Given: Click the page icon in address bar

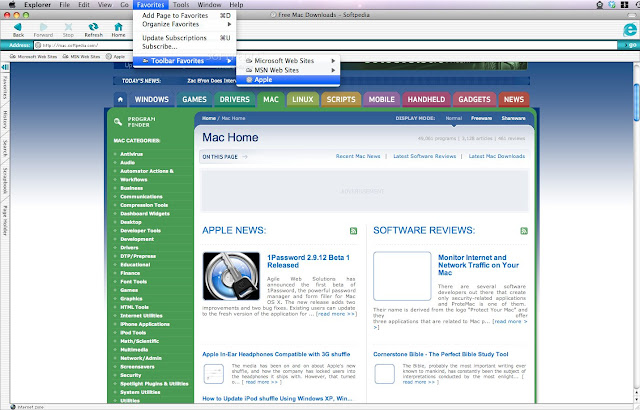Looking at the screenshot, I should point(38,45).
